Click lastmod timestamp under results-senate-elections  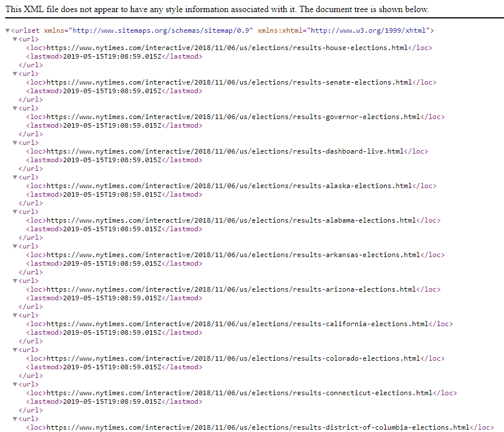pos(112,91)
